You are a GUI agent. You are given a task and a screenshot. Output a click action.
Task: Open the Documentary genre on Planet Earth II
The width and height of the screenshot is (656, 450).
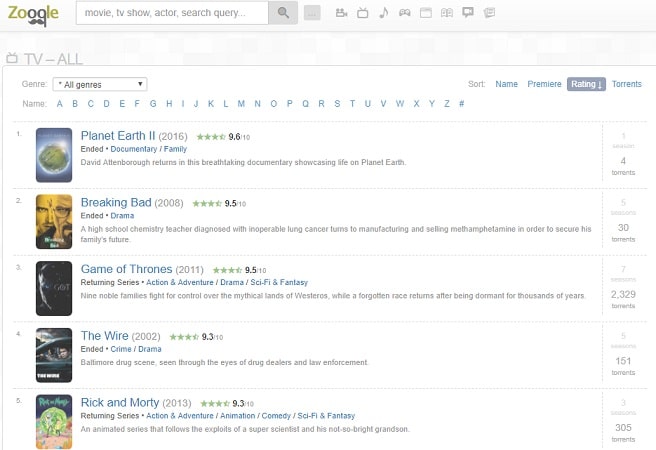pyautogui.click(x=134, y=149)
